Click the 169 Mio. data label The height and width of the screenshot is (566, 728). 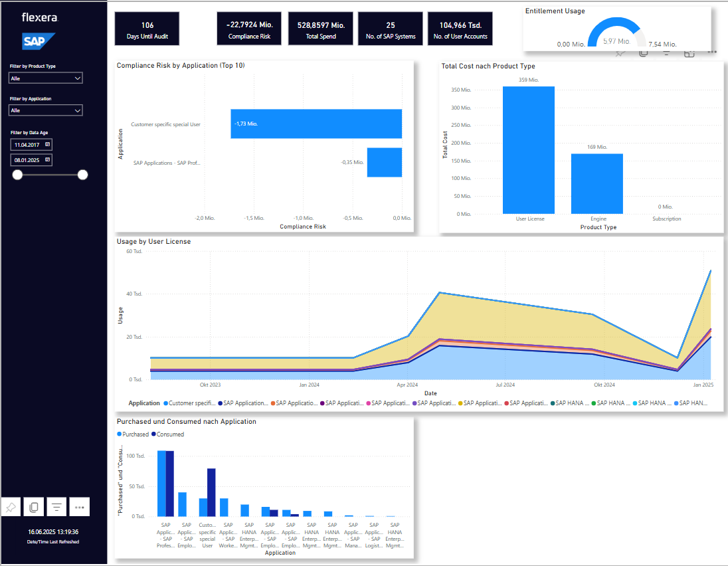(x=597, y=147)
